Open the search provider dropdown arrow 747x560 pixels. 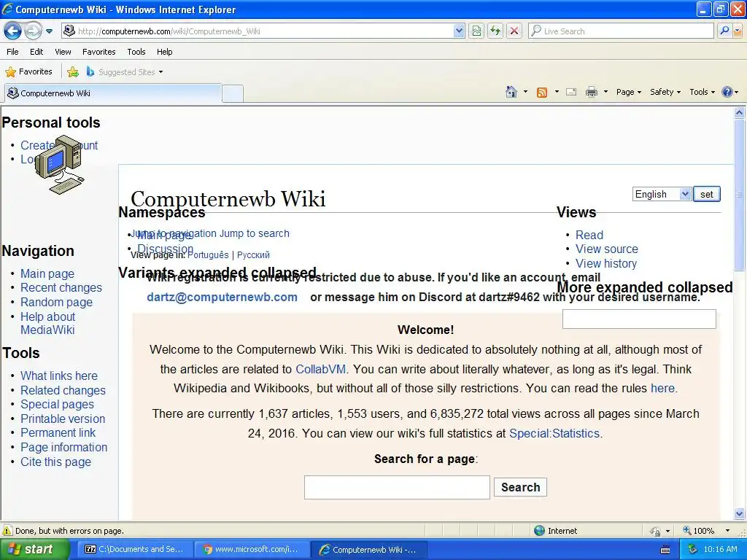738,31
